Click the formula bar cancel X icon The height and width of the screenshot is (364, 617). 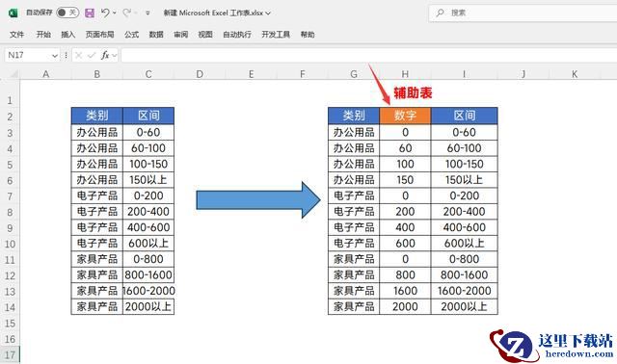[78, 56]
